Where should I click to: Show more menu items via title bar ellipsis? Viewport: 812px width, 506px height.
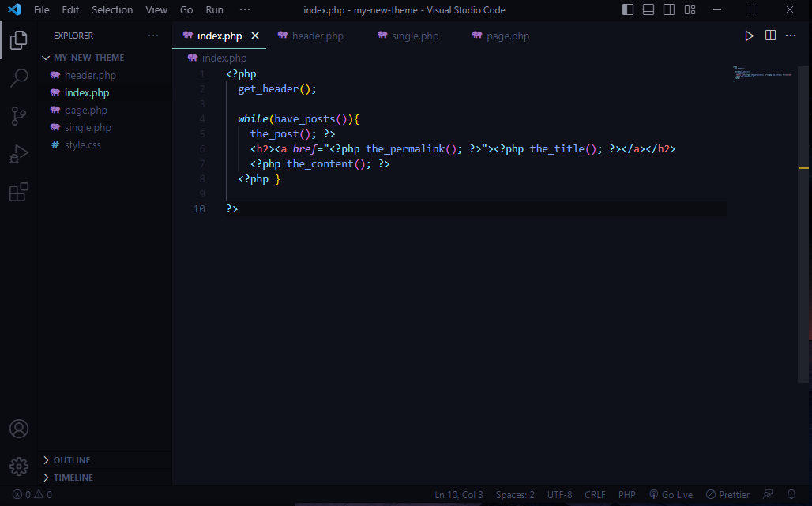(245, 9)
